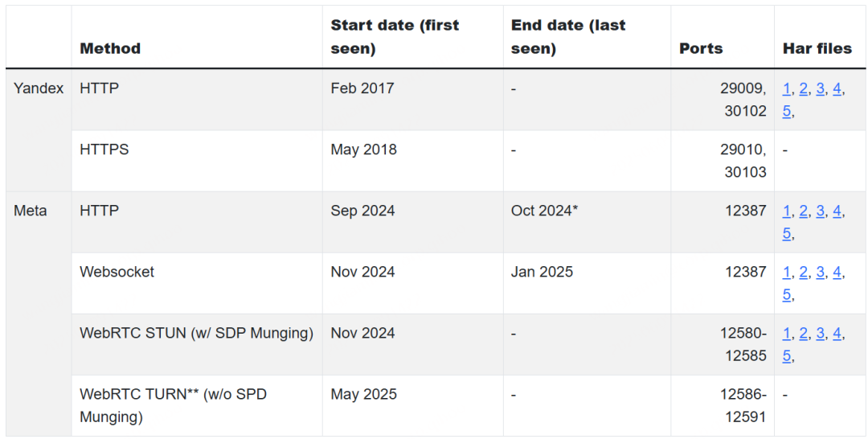
Task: Open Har file link 2 for Yandex HTTP
Action: pos(803,88)
